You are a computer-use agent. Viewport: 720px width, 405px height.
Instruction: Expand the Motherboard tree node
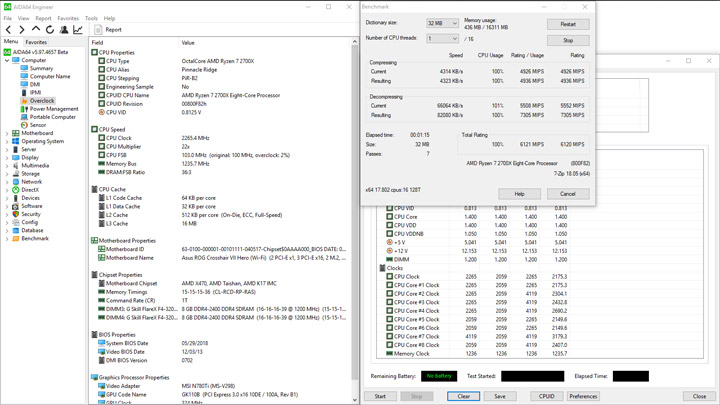[7, 133]
